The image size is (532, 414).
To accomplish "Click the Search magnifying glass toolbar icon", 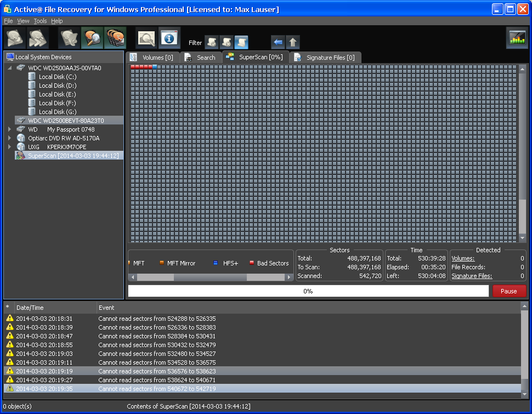I will click(x=146, y=38).
